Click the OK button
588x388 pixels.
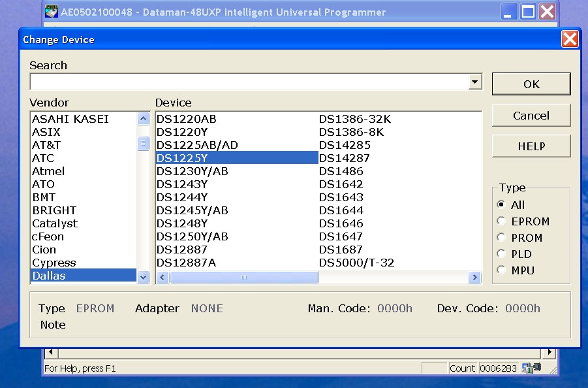[x=531, y=84]
